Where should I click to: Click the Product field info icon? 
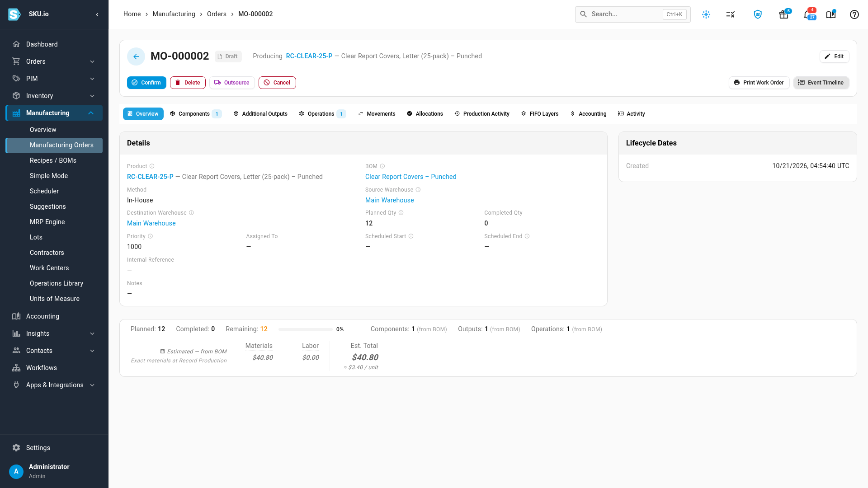[x=152, y=166]
